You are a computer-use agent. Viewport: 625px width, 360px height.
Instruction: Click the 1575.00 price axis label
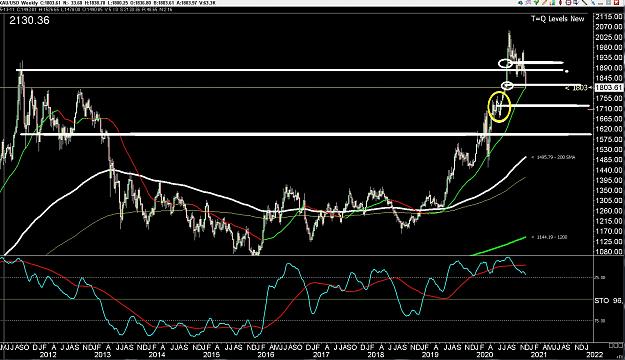(x=608, y=140)
